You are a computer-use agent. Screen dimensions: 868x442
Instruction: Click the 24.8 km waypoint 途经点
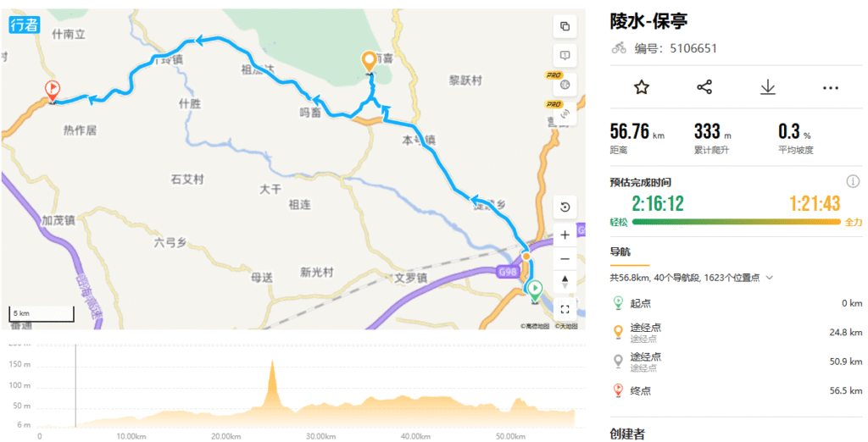point(736,333)
